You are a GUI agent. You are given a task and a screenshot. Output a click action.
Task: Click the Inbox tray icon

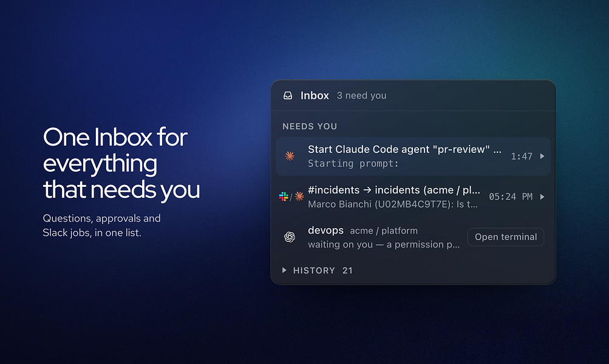[x=288, y=95]
